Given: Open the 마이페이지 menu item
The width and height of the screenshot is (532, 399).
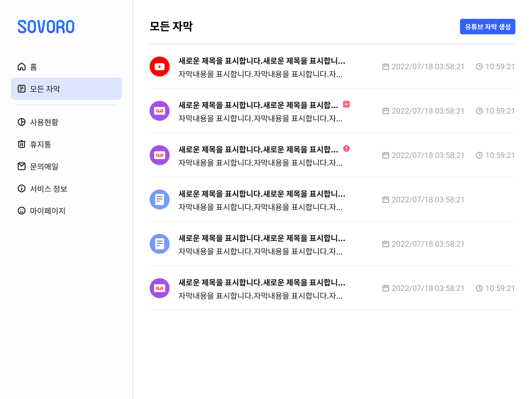Looking at the screenshot, I should point(48,211).
